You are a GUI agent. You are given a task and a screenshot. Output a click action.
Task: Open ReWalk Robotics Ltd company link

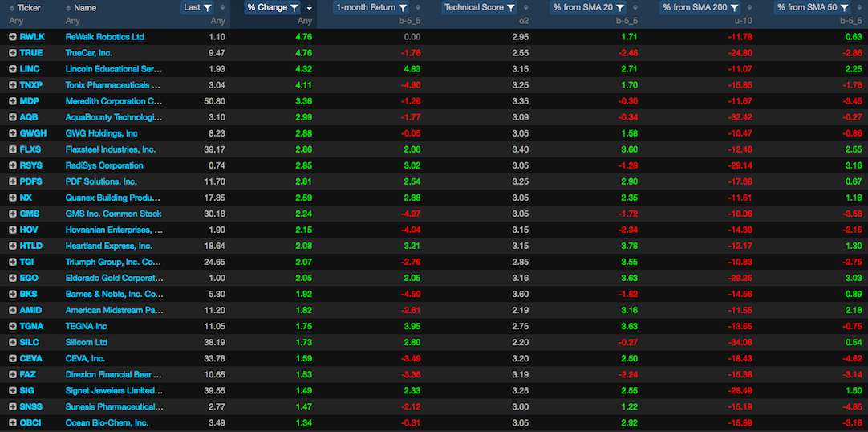pyautogui.click(x=104, y=37)
